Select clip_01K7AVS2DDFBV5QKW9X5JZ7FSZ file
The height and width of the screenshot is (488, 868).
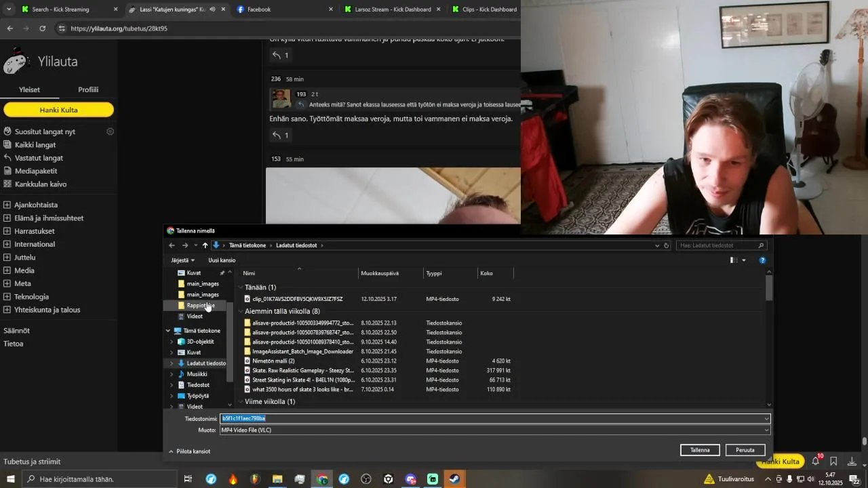[x=297, y=299]
